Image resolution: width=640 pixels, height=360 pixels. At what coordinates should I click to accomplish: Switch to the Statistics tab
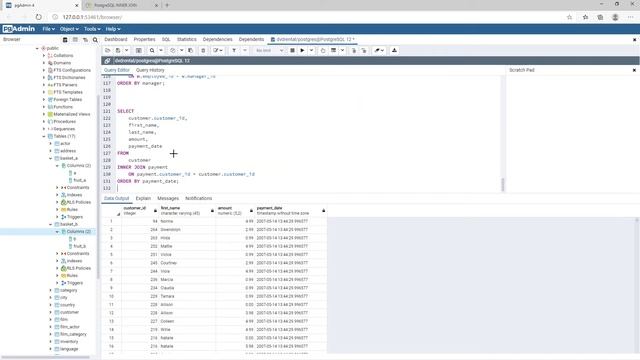187,40
